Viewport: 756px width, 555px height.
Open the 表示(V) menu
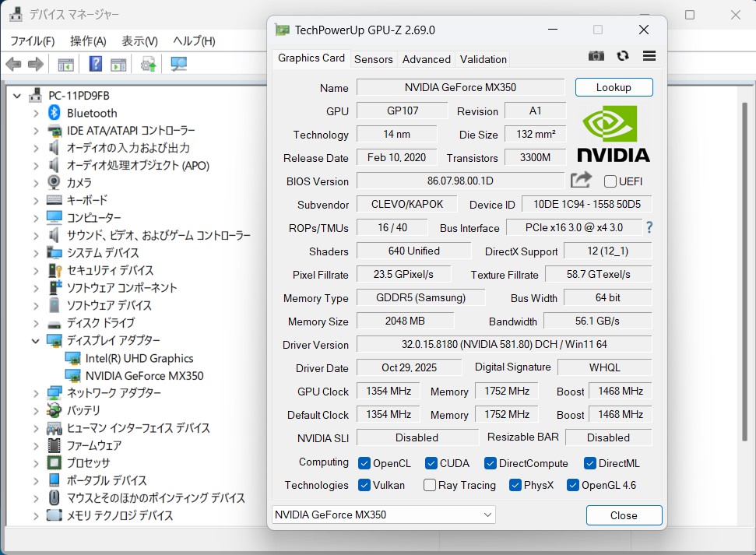[139, 41]
